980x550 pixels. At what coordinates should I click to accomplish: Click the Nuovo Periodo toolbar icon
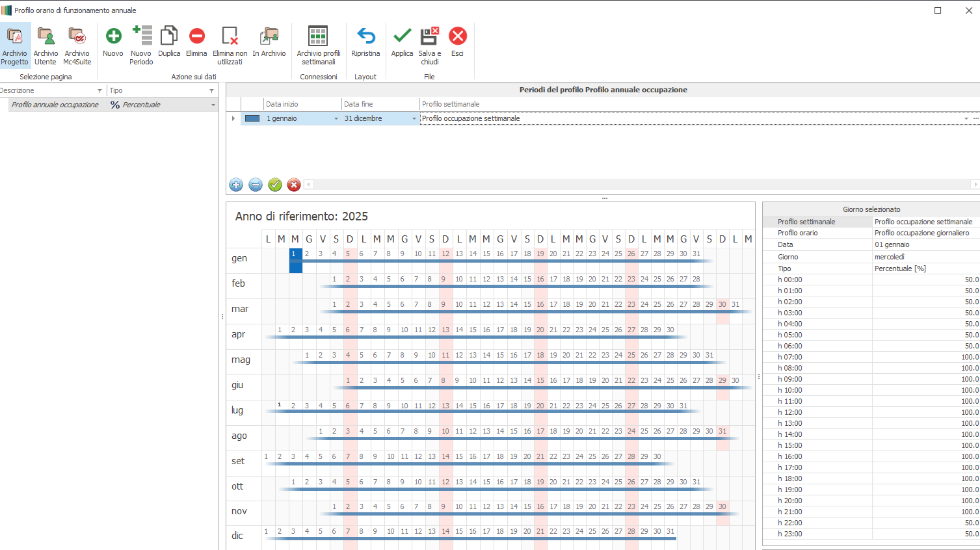click(141, 37)
